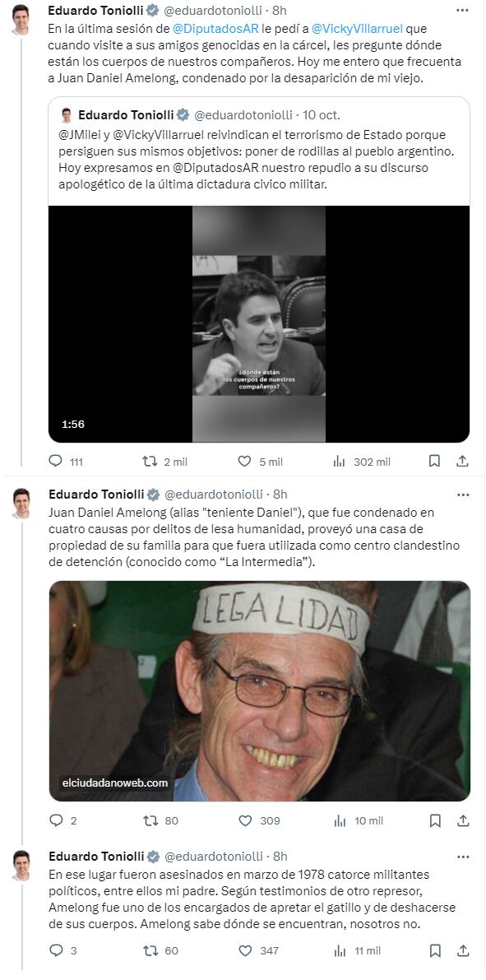
Task: Play the quoted video of 1:56 length
Action: point(258,323)
